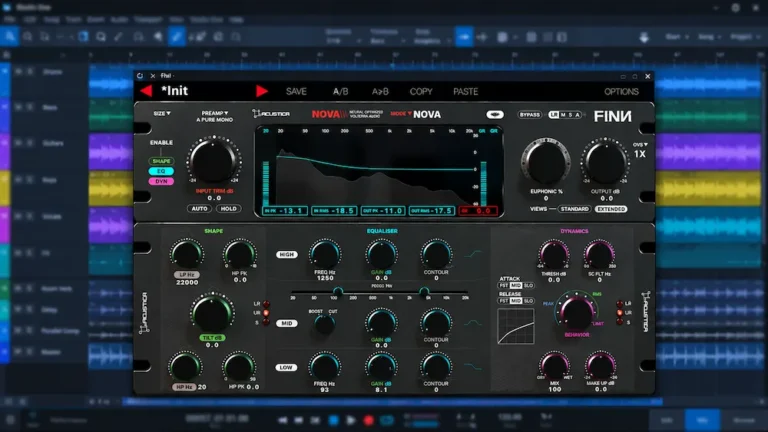
Task: Click the SC FLT Hz knob
Action: click(x=599, y=255)
